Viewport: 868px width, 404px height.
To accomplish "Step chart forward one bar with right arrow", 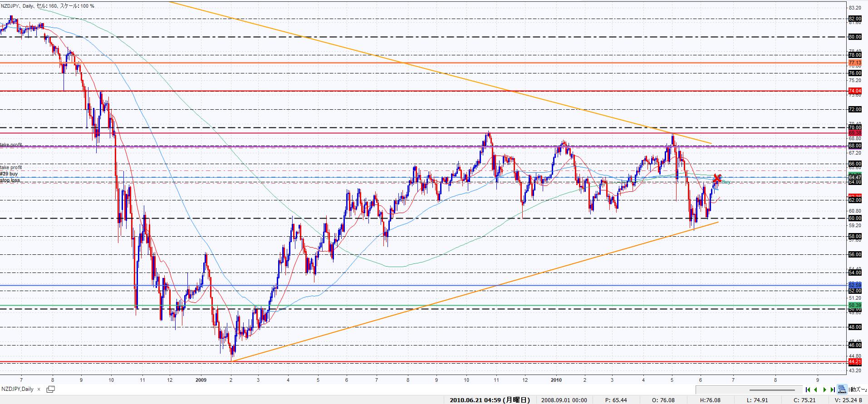I will [824, 389].
